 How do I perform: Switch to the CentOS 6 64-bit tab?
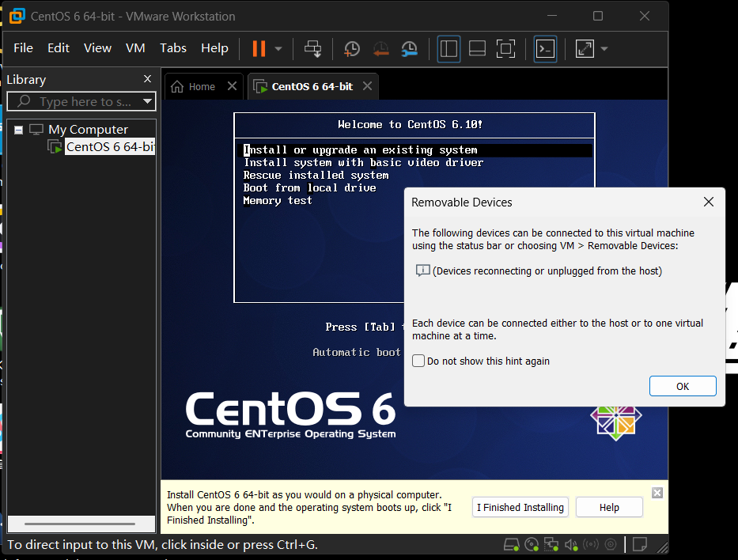(x=312, y=86)
